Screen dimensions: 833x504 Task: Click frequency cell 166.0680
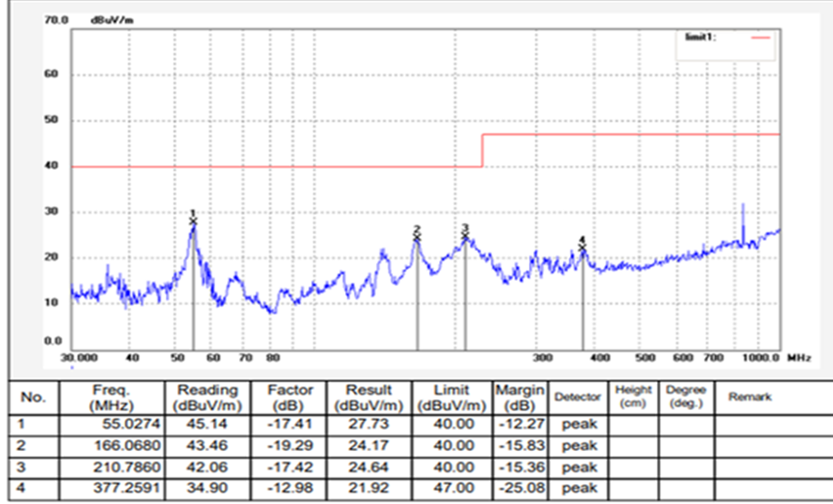127,446
